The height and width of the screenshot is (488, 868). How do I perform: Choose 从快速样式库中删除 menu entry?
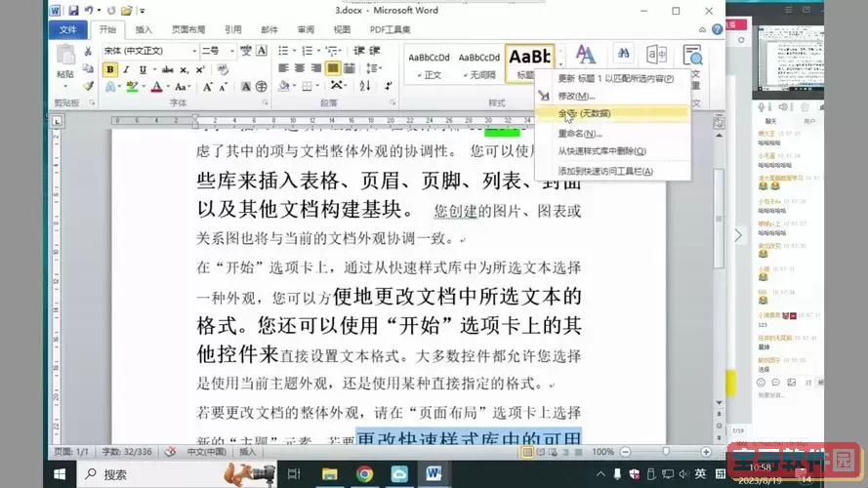pyautogui.click(x=612, y=151)
